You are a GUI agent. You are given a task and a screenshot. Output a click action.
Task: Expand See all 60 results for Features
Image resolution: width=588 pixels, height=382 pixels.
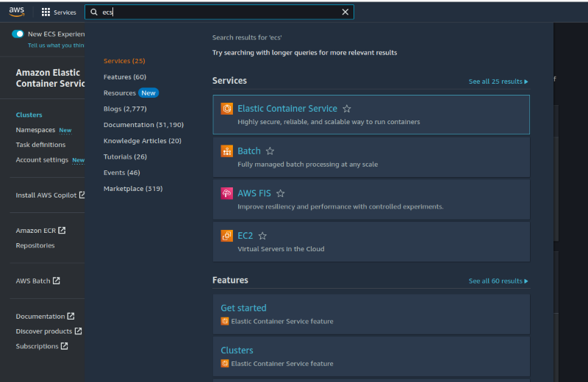498,281
